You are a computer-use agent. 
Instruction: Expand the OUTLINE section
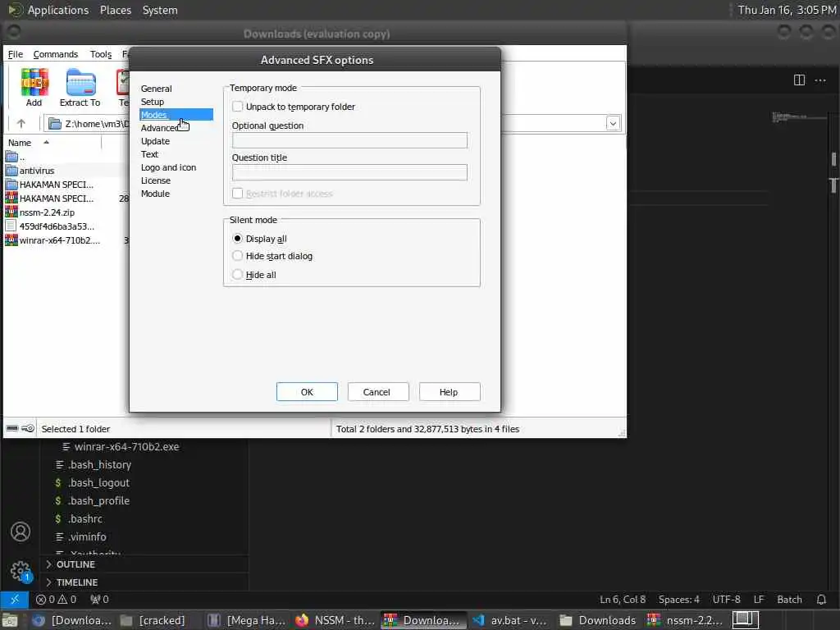tap(75, 564)
